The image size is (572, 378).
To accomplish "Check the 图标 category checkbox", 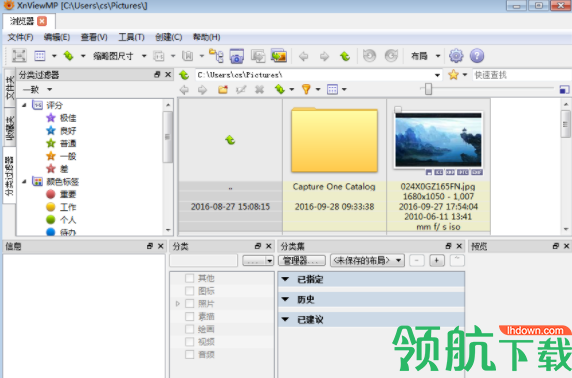I will click(189, 291).
